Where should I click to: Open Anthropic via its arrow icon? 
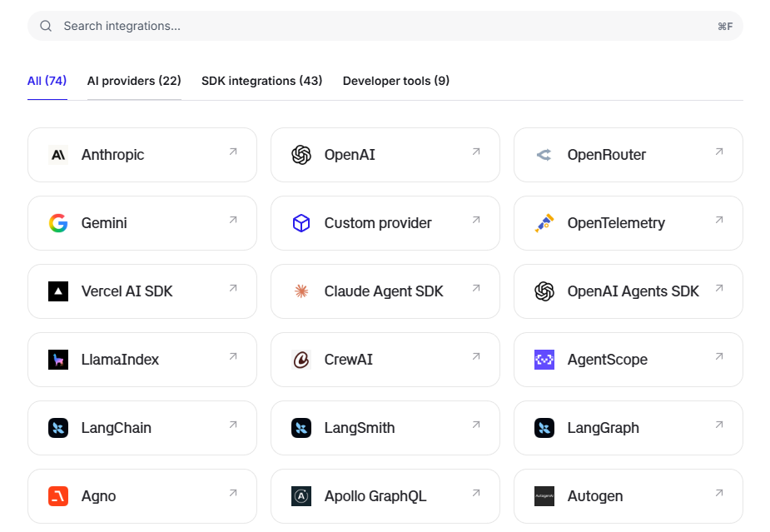click(x=233, y=152)
